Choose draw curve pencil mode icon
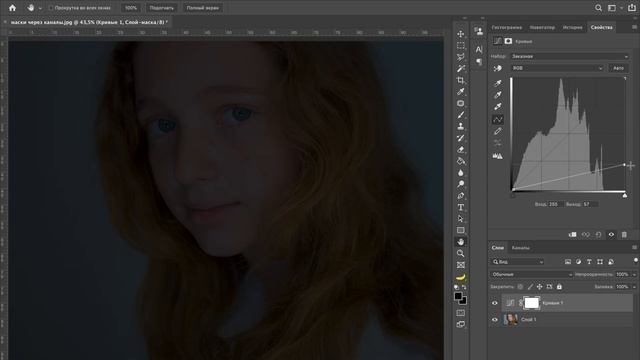The width and height of the screenshot is (640, 360). tap(498, 131)
